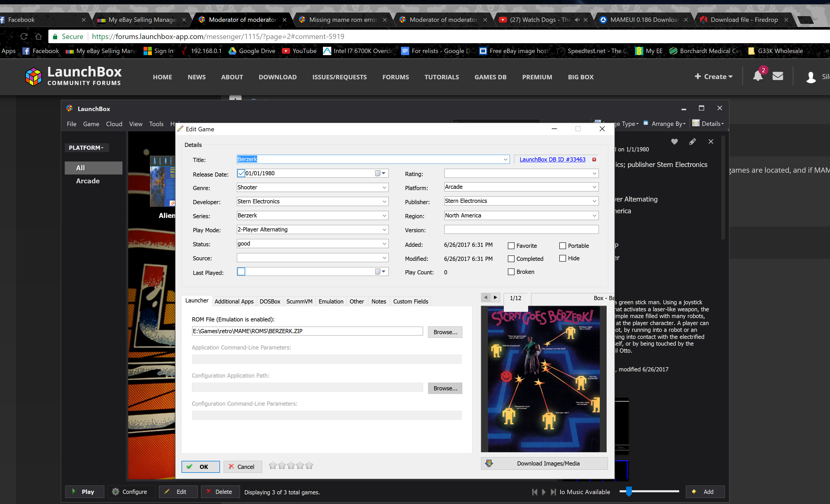
Task: Remove the LaunchBox DB ID link with red X
Action: pyautogui.click(x=594, y=159)
